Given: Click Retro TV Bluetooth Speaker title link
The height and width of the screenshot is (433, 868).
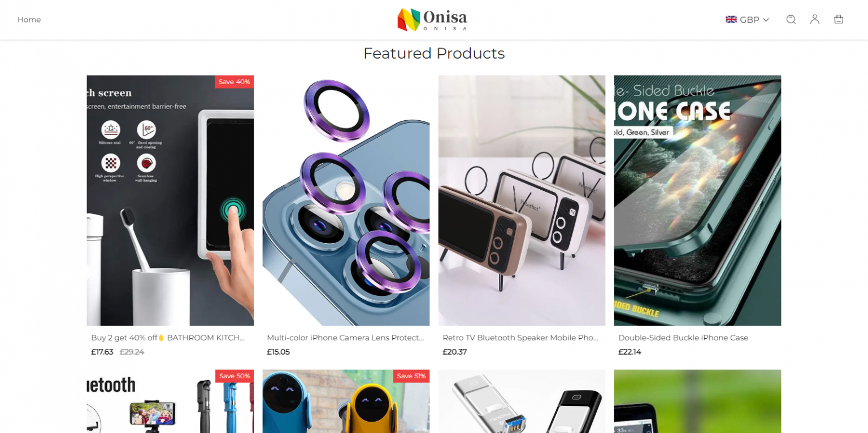Looking at the screenshot, I should click(520, 338).
